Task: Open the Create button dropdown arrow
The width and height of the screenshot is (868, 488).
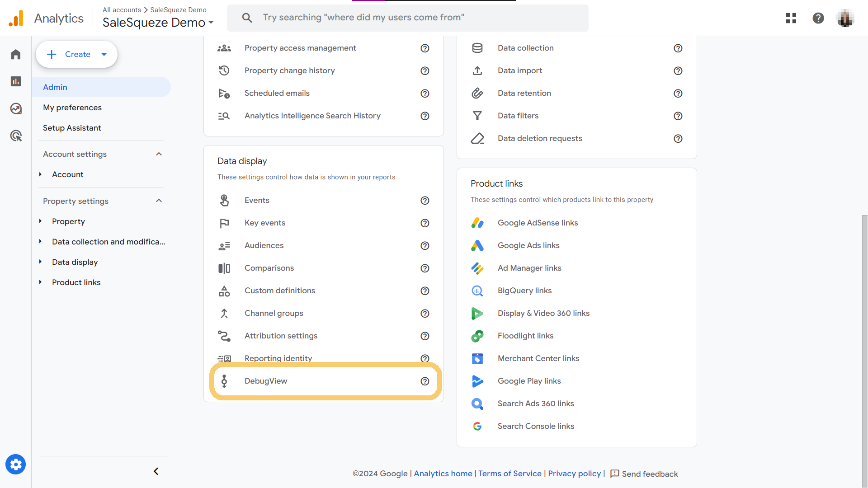Action: (104, 54)
